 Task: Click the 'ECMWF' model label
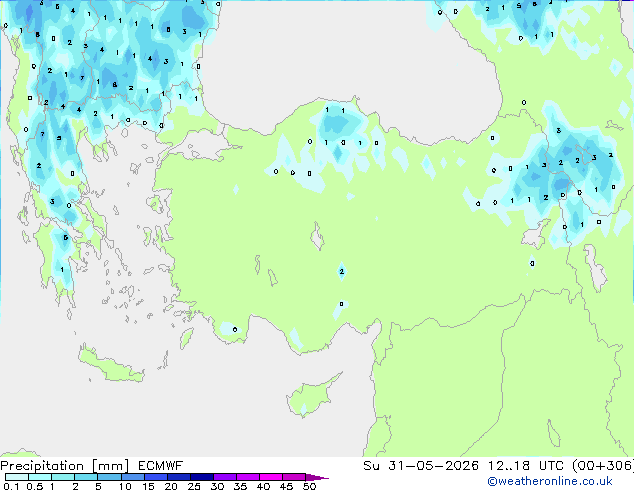coord(161,466)
